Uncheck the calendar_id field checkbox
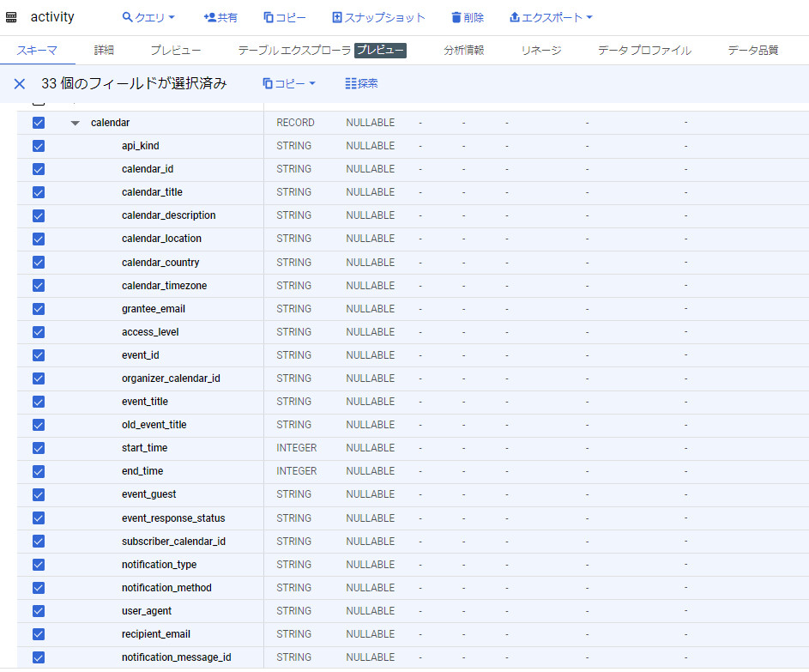Screen dimensions: 809x672 [38, 169]
